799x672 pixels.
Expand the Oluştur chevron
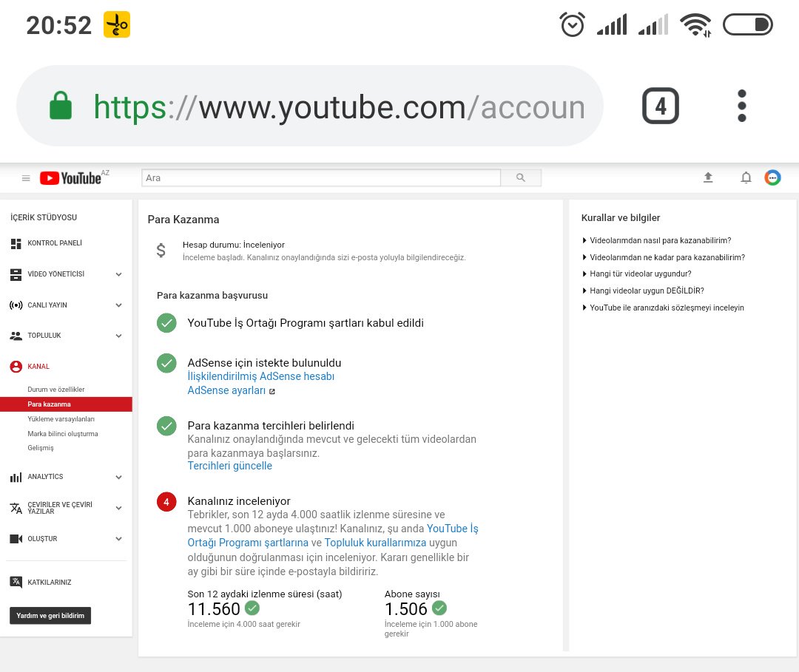pyautogui.click(x=118, y=539)
